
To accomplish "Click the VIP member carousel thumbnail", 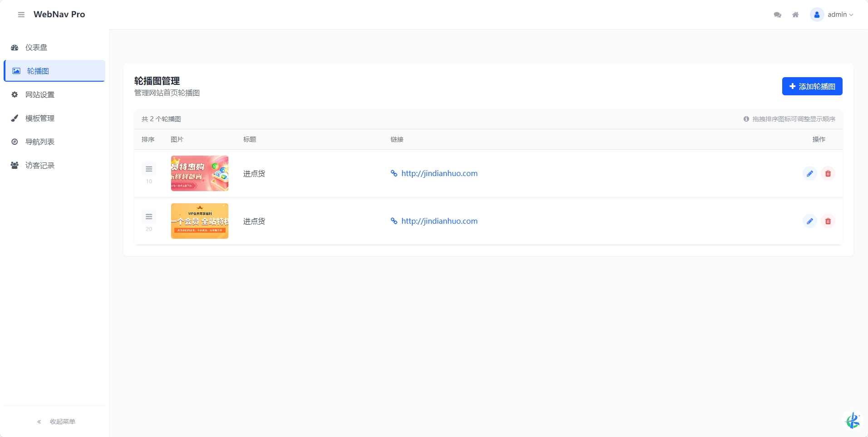I will 199,221.
